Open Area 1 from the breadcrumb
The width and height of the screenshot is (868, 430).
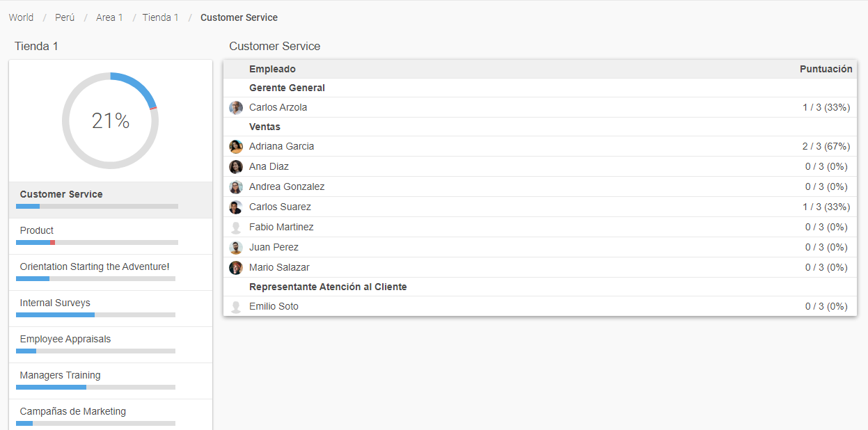coord(109,17)
